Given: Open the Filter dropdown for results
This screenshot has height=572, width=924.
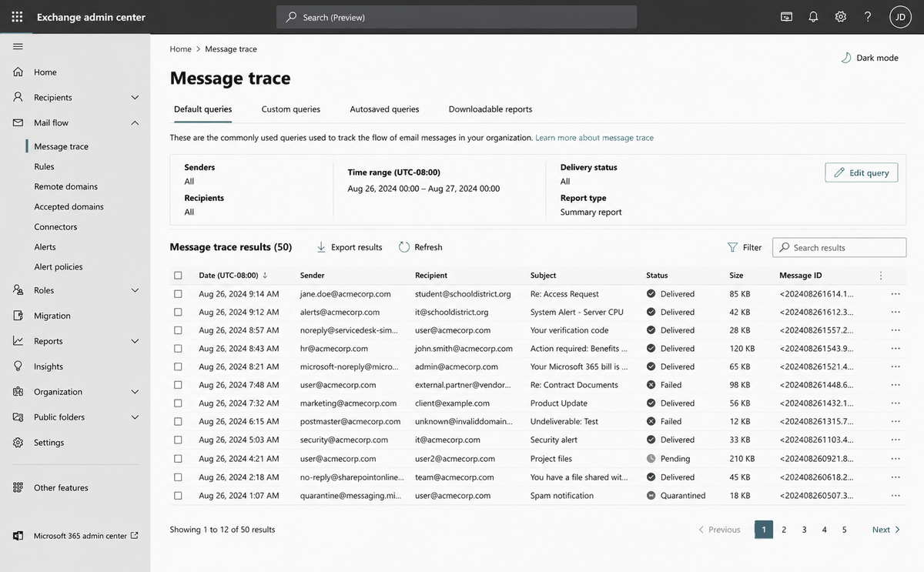Looking at the screenshot, I should (x=745, y=247).
